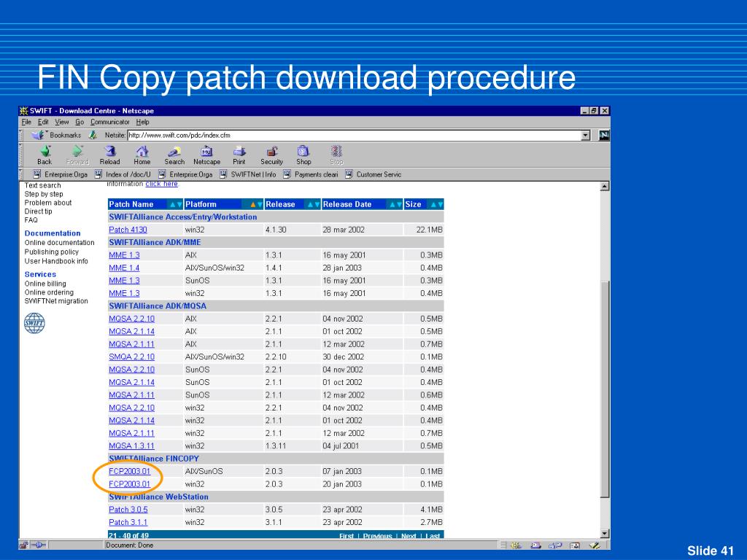Open the Help menu

(142, 122)
